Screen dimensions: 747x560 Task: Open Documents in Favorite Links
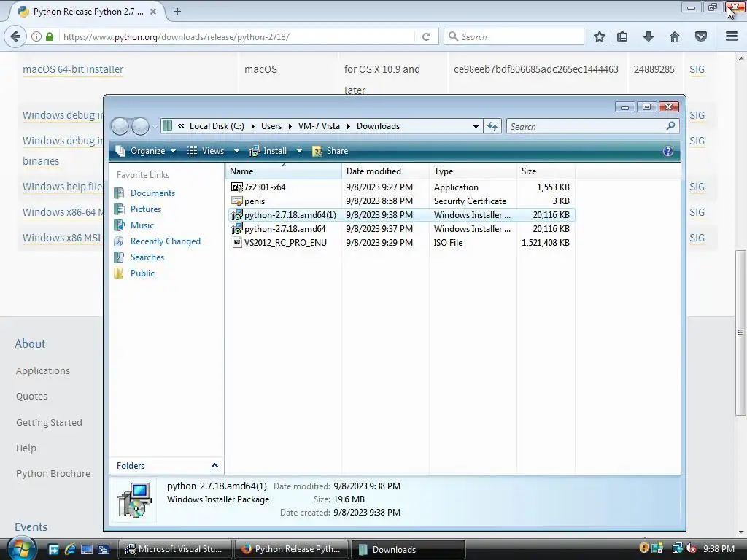pyautogui.click(x=152, y=192)
